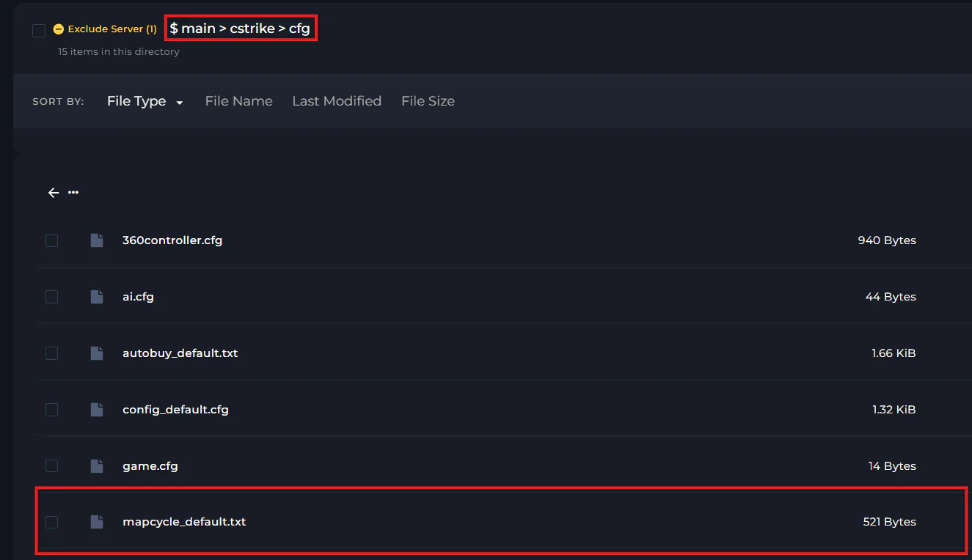Open the three-dots parent directory menu
This screenshot has height=560, width=972.
(x=73, y=193)
